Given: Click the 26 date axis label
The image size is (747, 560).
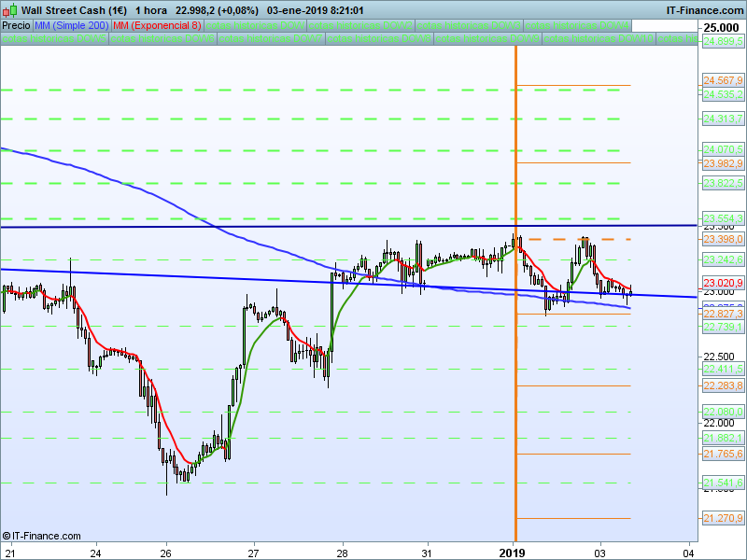Looking at the screenshot, I should 165,553.
